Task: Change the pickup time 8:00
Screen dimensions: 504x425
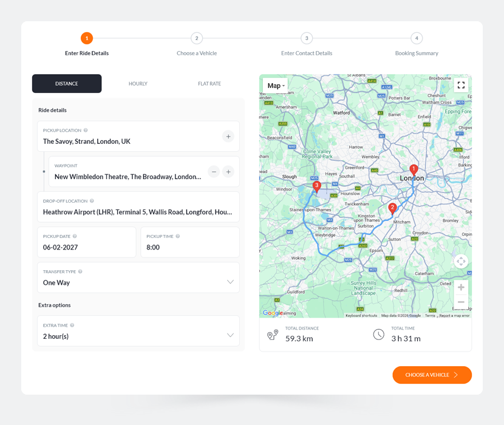Action: pos(190,242)
